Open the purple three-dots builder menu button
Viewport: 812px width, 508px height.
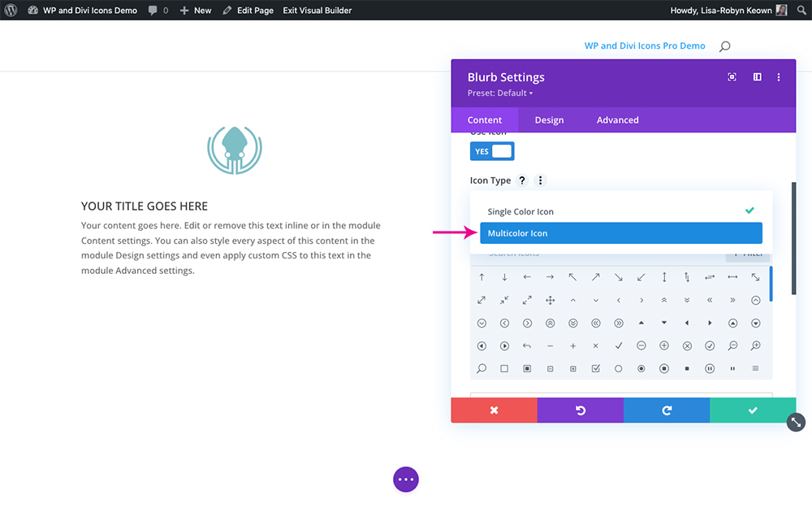point(406,480)
